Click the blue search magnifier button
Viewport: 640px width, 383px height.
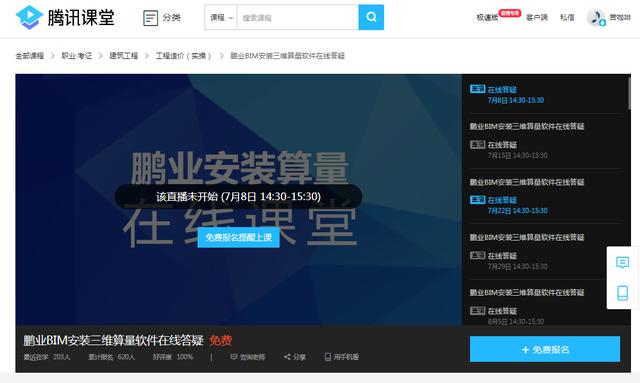pos(371,17)
